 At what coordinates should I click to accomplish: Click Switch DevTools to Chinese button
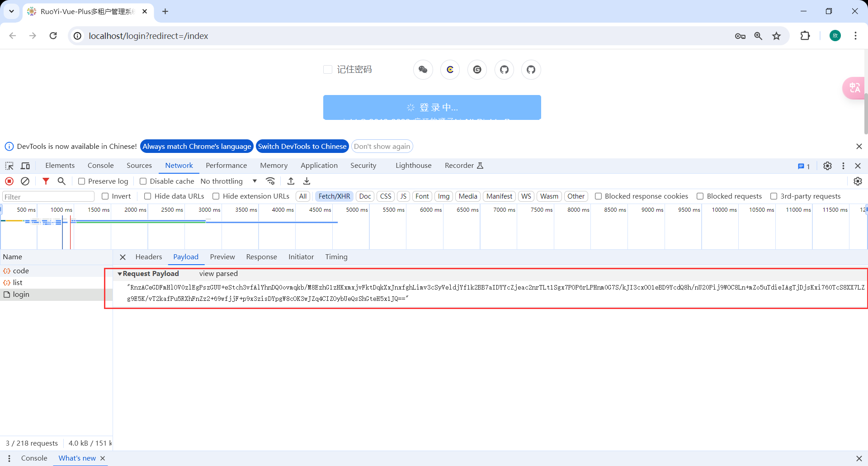pyautogui.click(x=302, y=146)
